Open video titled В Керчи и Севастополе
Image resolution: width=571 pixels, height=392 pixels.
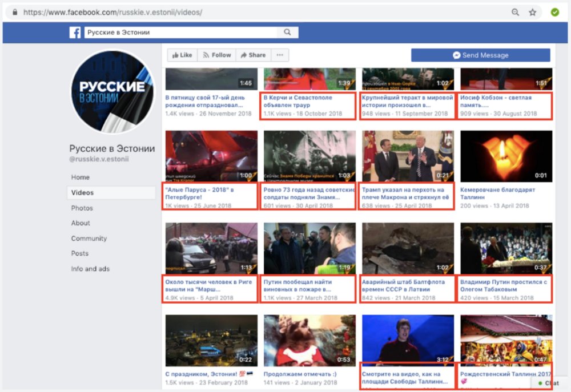(x=298, y=101)
